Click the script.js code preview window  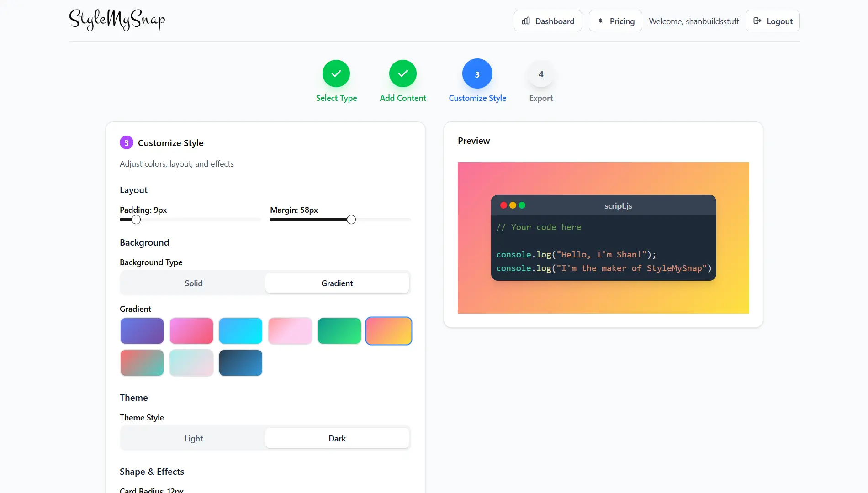click(603, 238)
